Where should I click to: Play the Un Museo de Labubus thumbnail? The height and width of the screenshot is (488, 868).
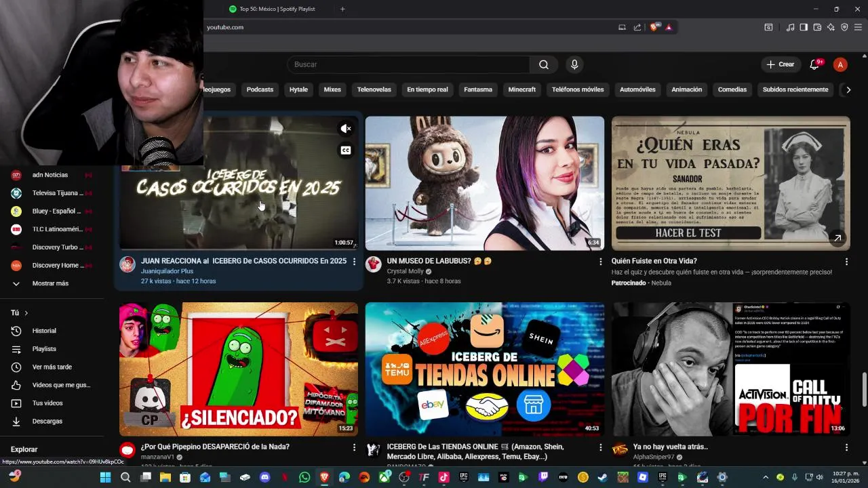[x=485, y=183]
